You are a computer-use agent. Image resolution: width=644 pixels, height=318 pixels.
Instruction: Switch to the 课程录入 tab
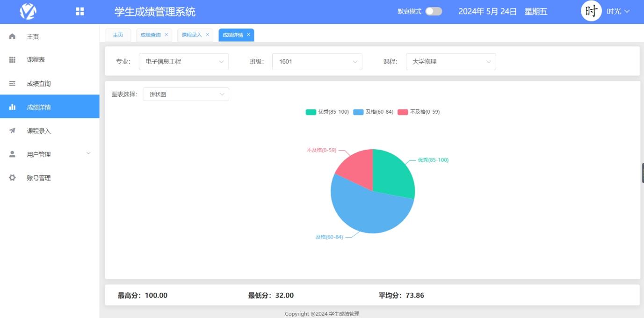[x=192, y=35]
